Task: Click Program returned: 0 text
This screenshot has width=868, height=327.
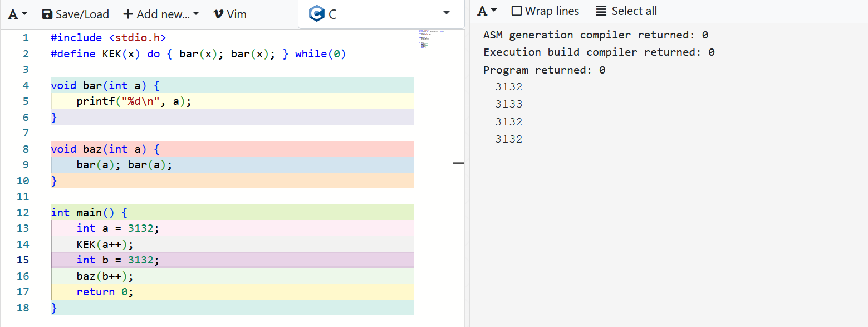Action: click(545, 70)
